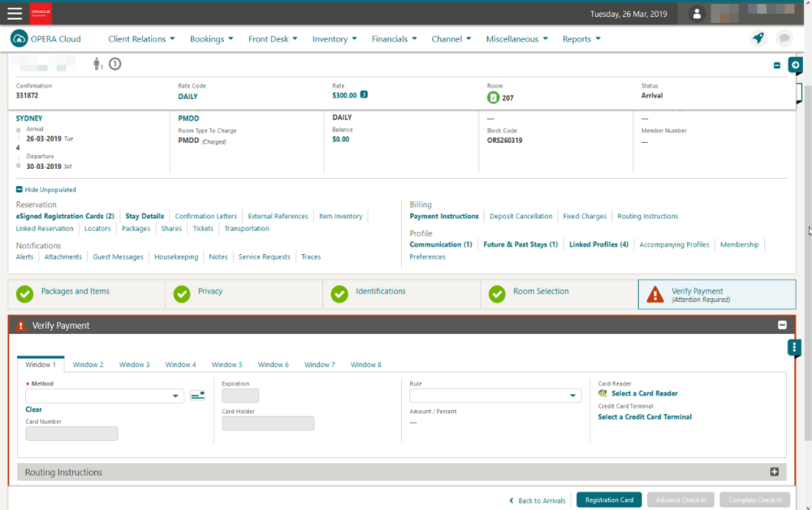
Task: Open the chat bubble notifications icon
Action: click(784, 38)
